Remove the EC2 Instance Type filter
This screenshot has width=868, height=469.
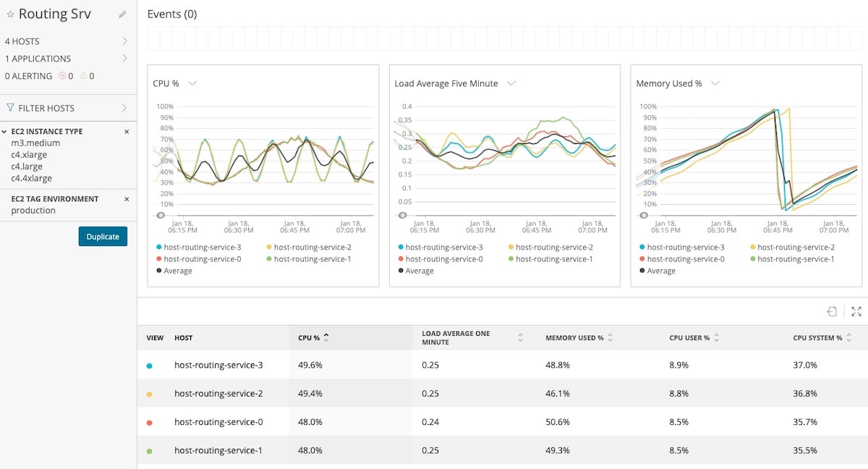pos(127,132)
